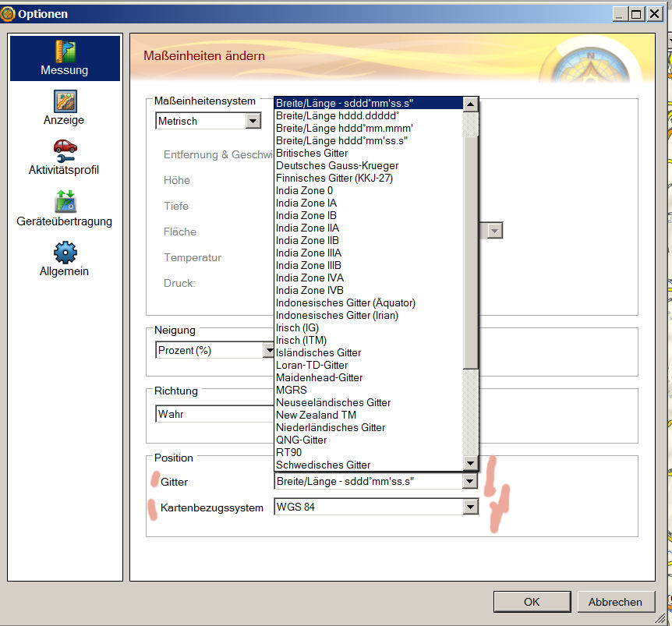Screen dimensions: 672x626
Task: Pick India Zone IIB
Action: [x=369, y=240]
